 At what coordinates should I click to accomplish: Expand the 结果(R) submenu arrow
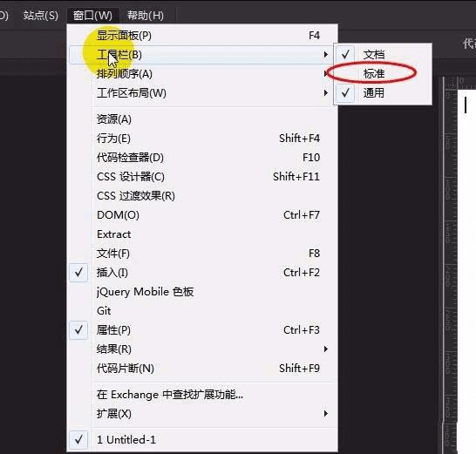click(325, 349)
